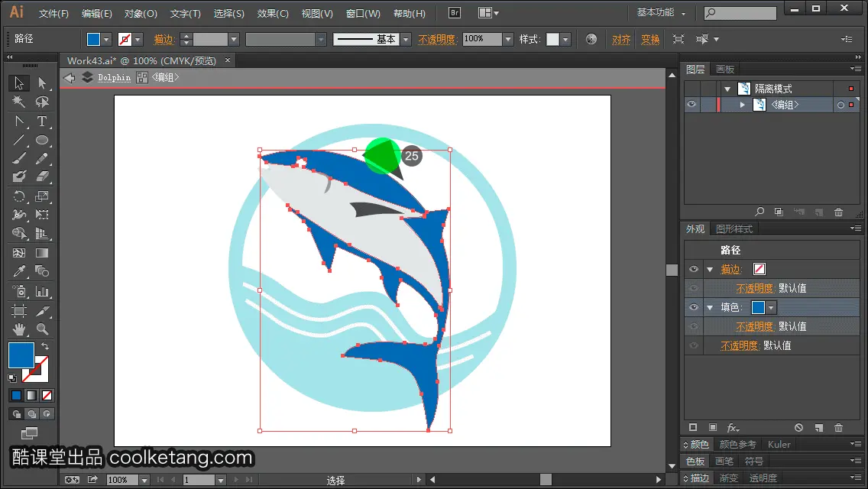Click the blue fill swatch in the toolbox

(x=21, y=355)
